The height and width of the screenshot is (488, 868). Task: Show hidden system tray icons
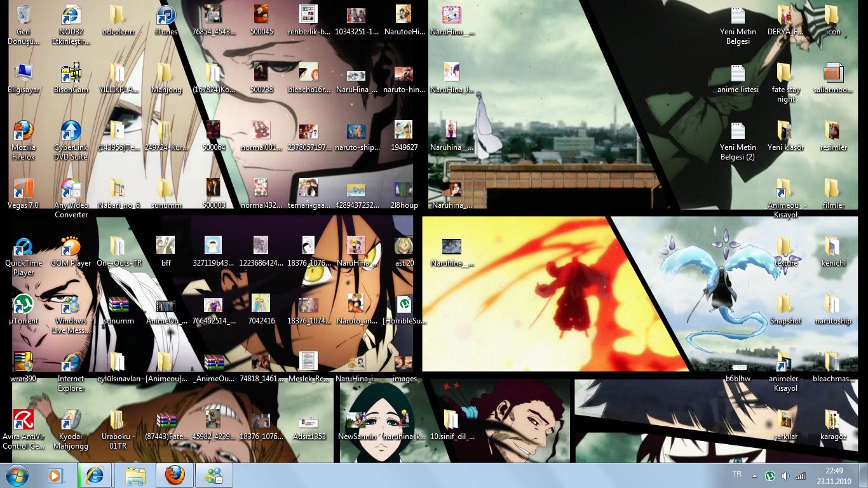coord(754,475)
